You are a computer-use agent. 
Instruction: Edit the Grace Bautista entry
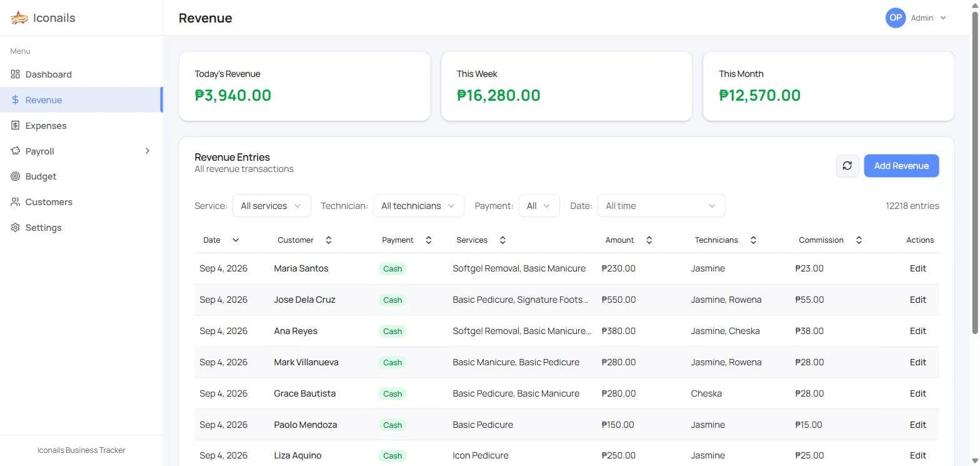(917, 393)
